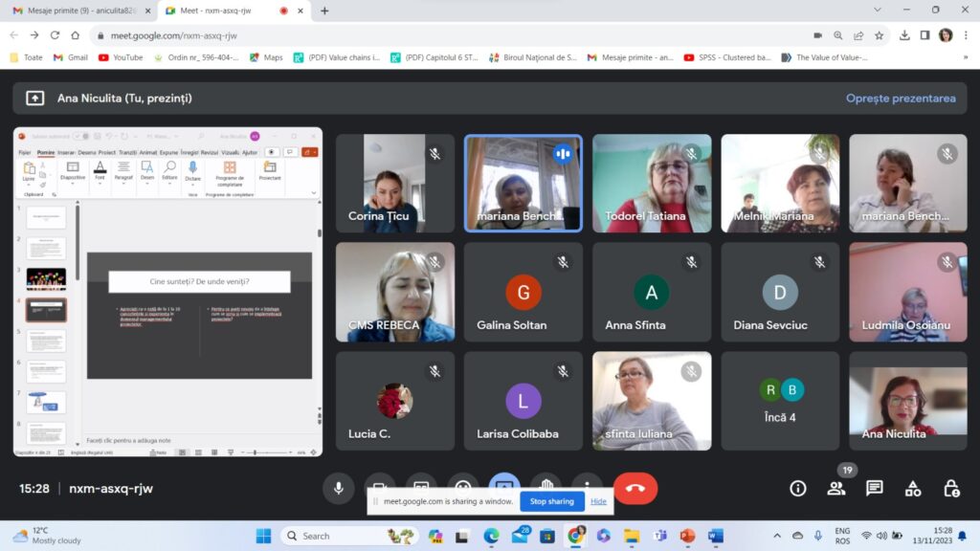Open host controls lock icon

951,489
